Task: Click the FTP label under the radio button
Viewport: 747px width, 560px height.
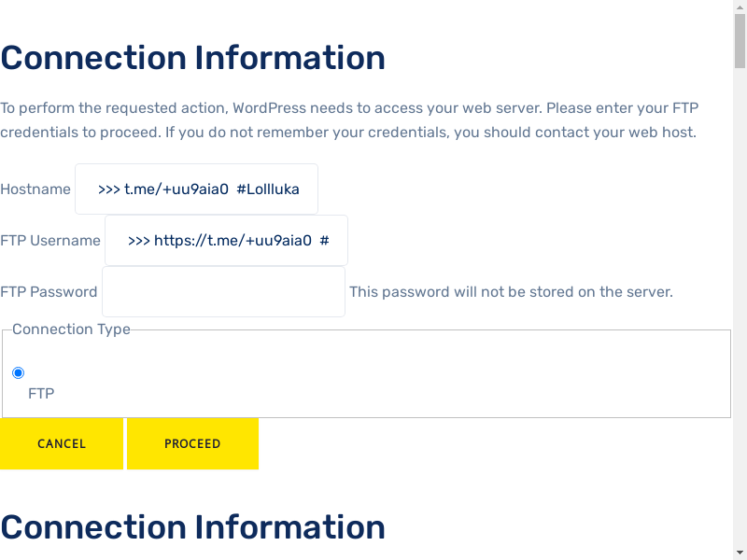Action: point(41,394)
